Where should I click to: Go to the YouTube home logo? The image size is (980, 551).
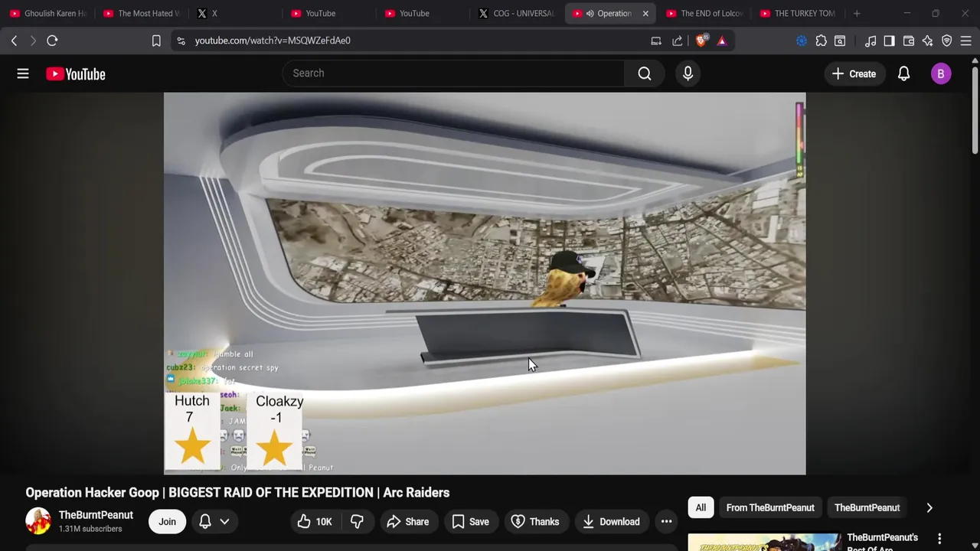point(75,73)
